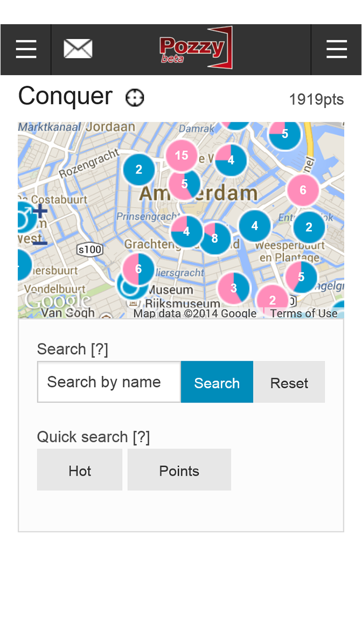Viewport: 362px width, 644px height.
Task: Click the Reset button
Action: tap(289, 382)
